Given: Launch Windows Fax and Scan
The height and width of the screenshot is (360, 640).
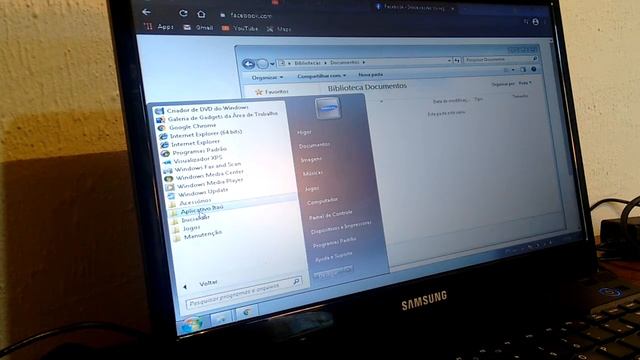Looking at the screenshot, I should [202, 167].
